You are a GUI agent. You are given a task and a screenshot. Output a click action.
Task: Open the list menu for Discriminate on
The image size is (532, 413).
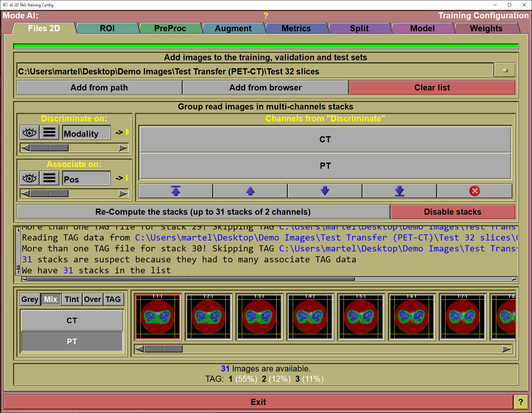pos(50,132)
